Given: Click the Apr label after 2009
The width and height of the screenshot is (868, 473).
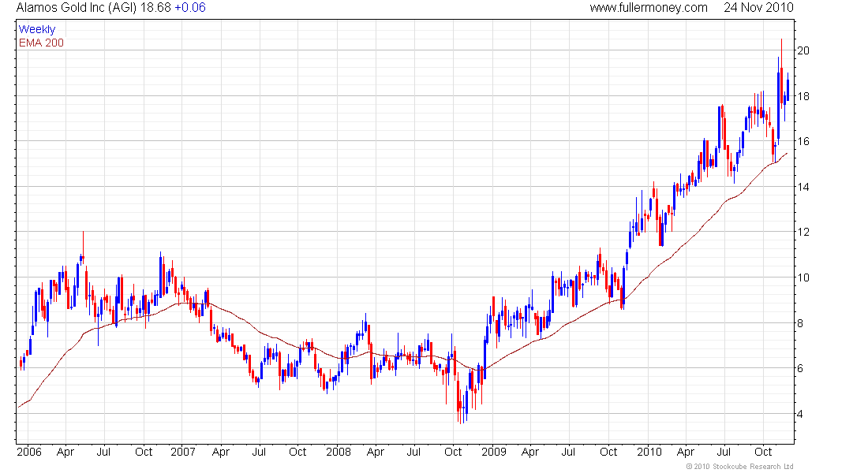Looking at the screenshot, I should pos(530,452).
